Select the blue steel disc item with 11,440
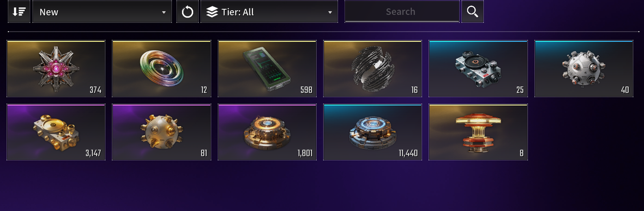644x211 pixels. 373,132
